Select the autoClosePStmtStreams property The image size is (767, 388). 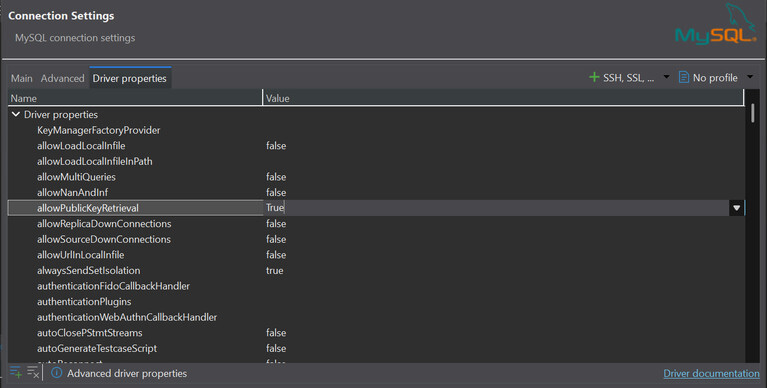(90, 333)
